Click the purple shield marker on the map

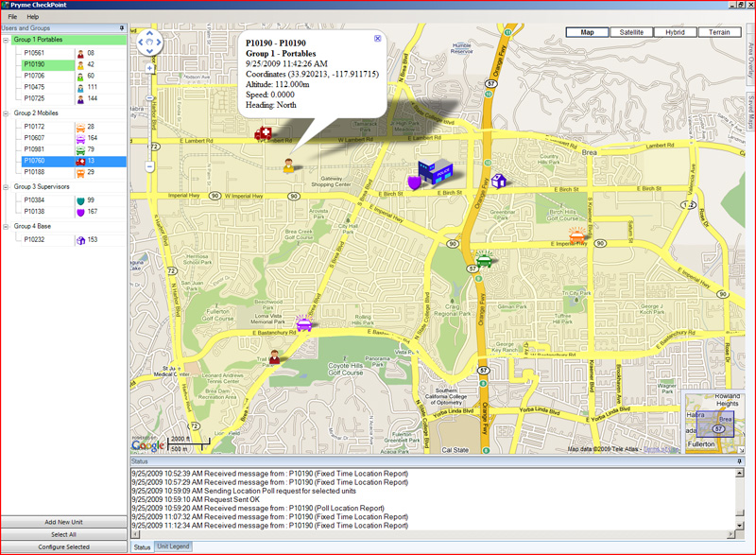point(414,182)
